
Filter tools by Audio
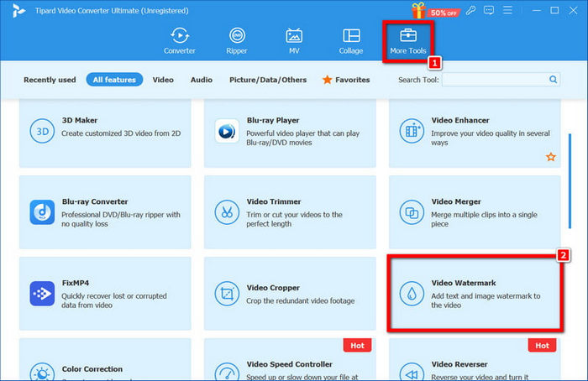[202, 80]
